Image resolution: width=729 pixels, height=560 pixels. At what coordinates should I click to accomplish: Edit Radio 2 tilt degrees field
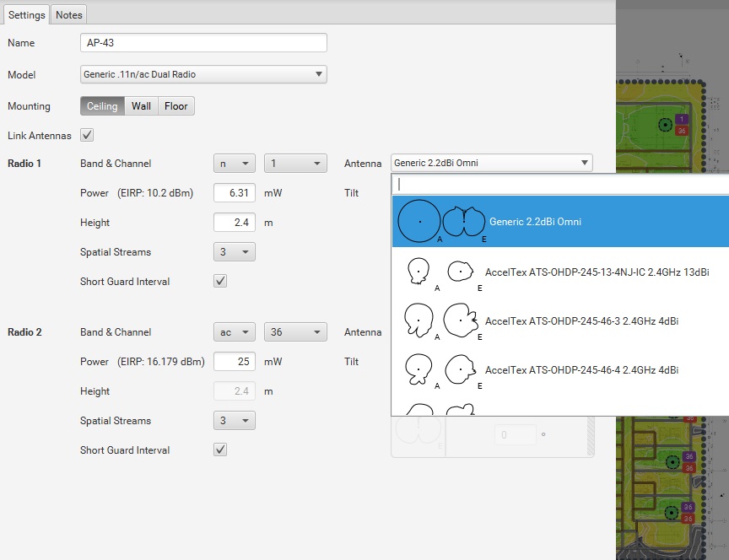tap(516, 435)
